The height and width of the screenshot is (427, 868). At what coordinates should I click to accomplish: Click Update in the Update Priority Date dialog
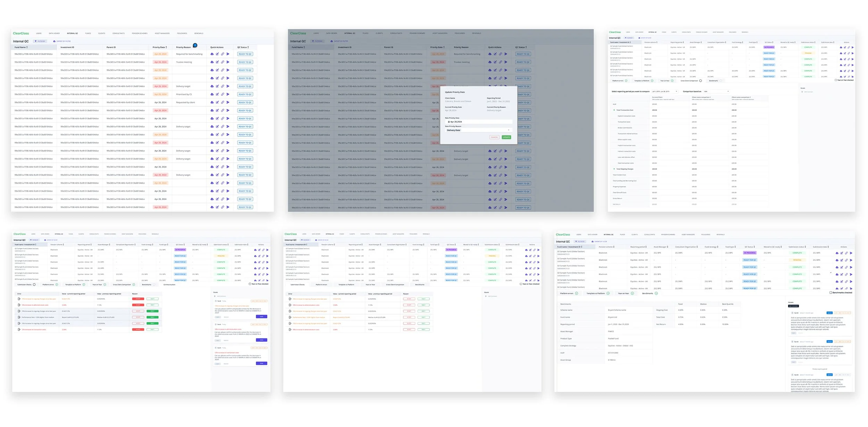pyautogui.click(x=507, y=137)
